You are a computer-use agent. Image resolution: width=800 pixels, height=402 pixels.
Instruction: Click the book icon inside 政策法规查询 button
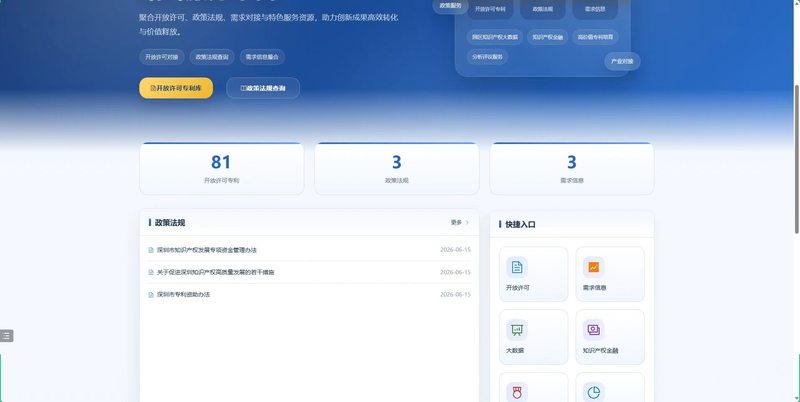[x=243, y=88]
